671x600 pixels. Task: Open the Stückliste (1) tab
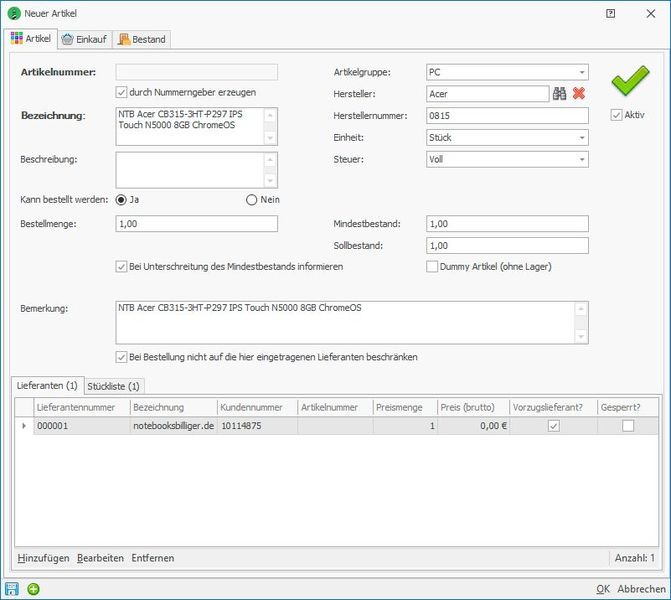click(x=114, y=385)
